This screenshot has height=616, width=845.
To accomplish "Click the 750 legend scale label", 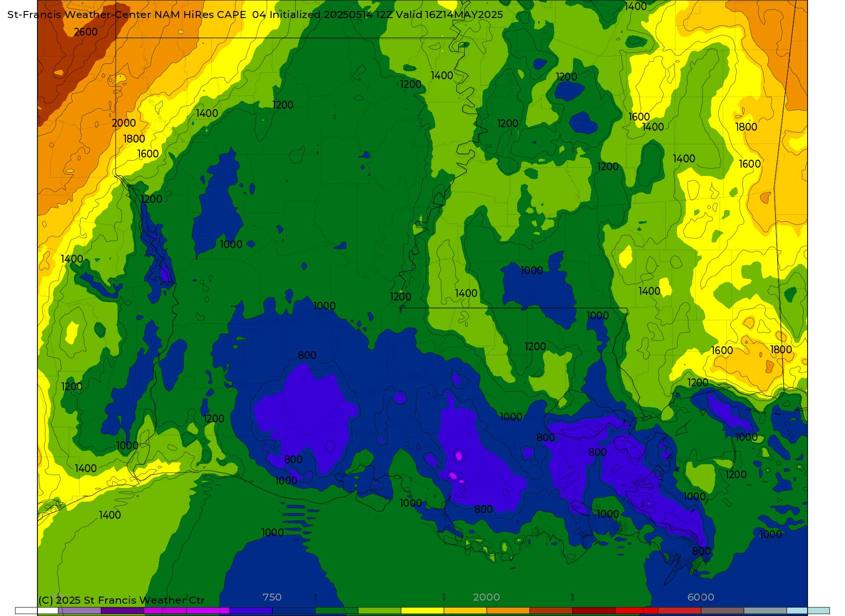I will pyautogui.click(x=272, y=597).
